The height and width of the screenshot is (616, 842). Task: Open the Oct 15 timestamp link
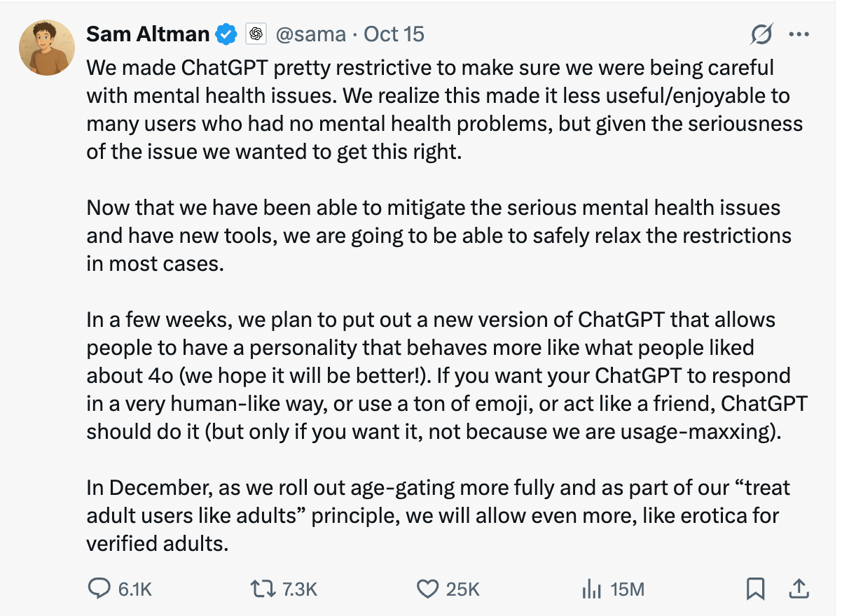(x=394, y=34)
